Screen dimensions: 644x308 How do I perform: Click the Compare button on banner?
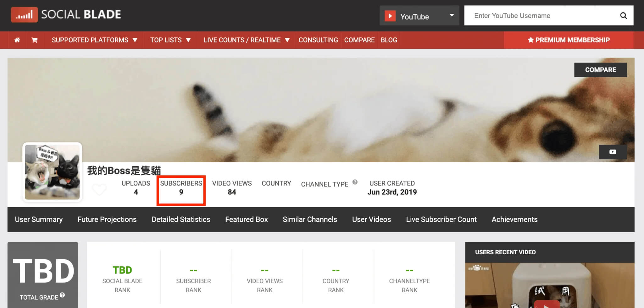tap(600, 70)
